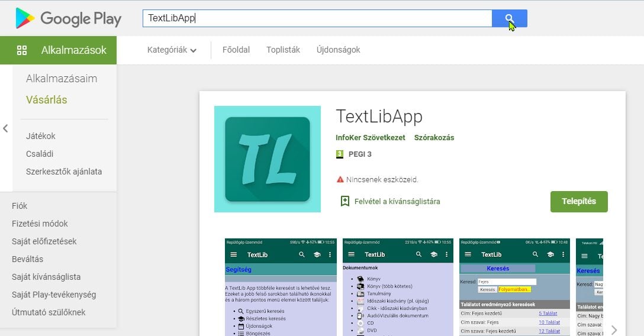This screenshot has width=644, height=336.
Task: Click the green PEGI 3 rating badge
Action: coord(340,154)
